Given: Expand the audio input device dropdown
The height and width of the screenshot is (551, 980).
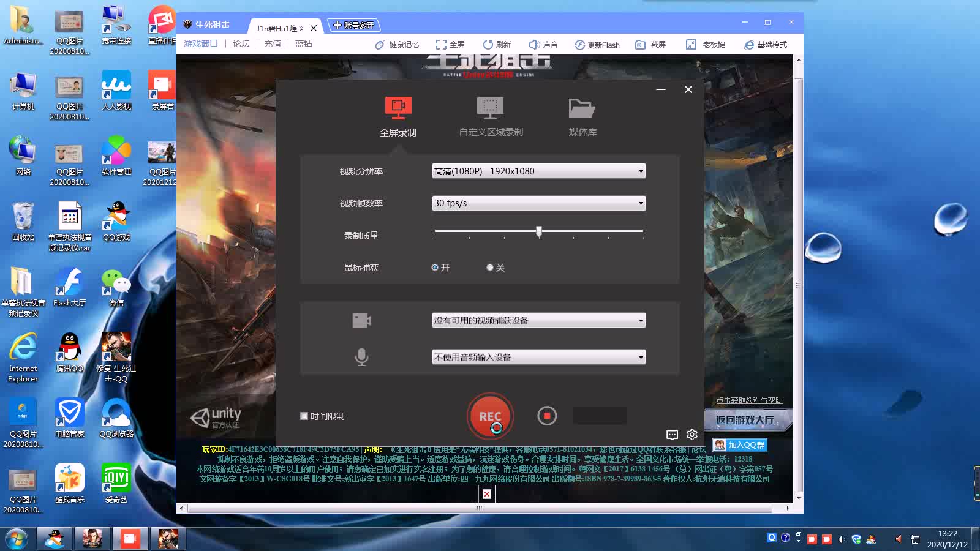Looking at the screenshot, I should point(539,357).
